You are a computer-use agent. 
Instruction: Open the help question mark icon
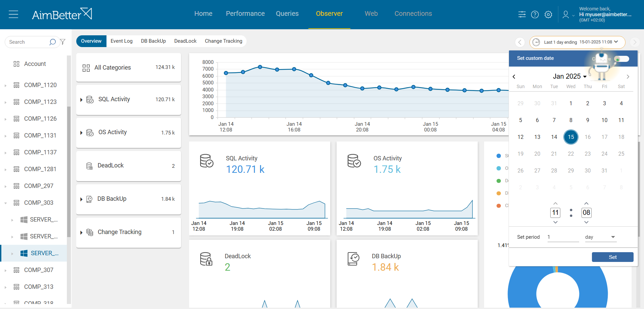click(535, 14)
